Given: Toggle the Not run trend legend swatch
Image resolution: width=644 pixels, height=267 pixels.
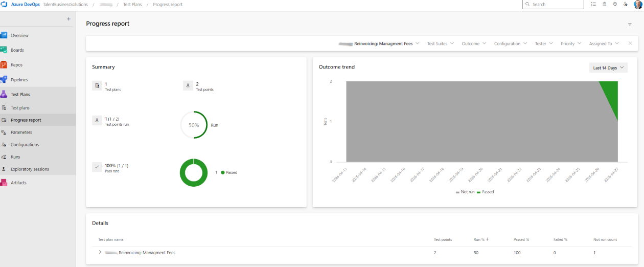Looking at the screenshot, I should [x=457, y=192].
